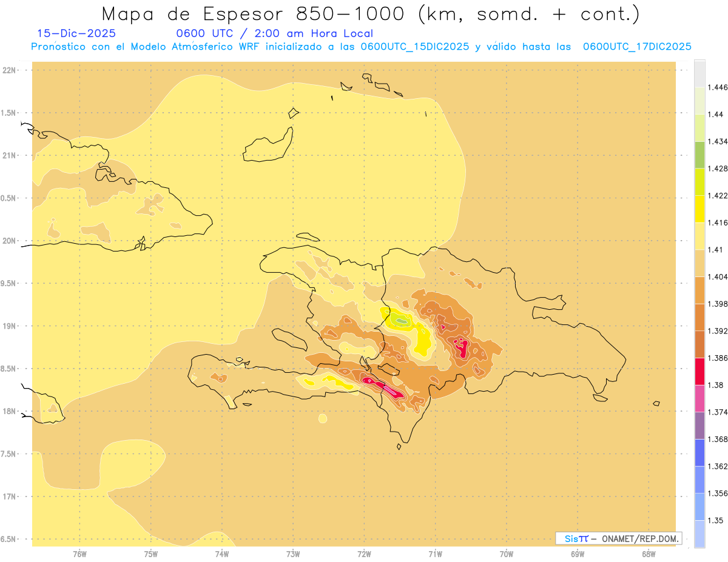Select the date text "15-Dic-2025"

(x=76, y=34)
